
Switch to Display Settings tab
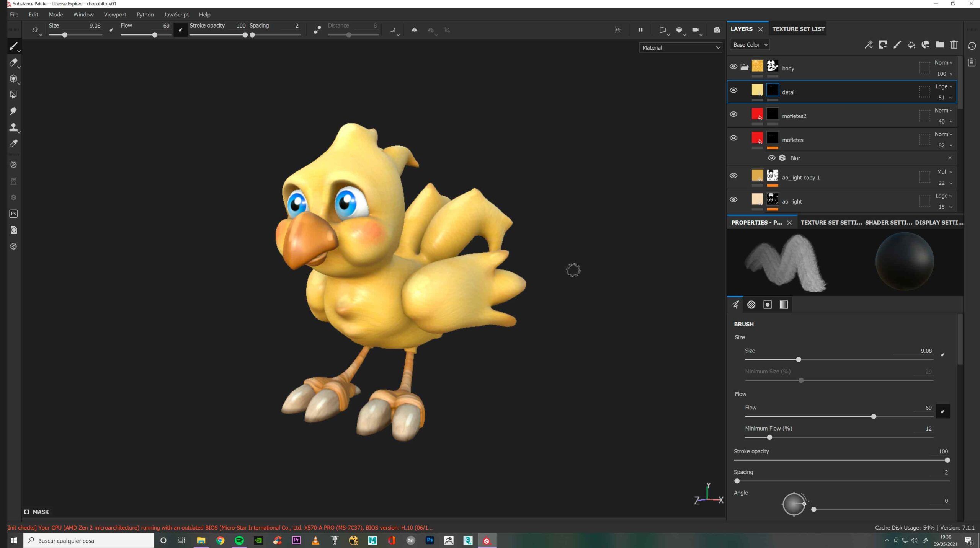click(939, 223)
